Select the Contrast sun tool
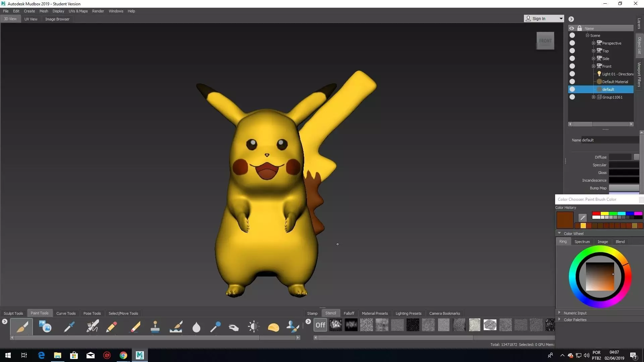Viewport: 644px width, 362px height. [254, 326]
